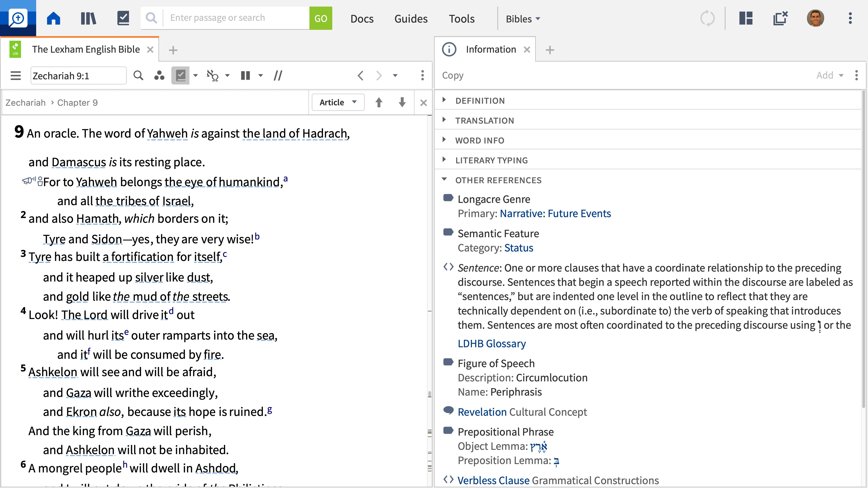This screenshot has height=488, width=868.
Task: Add a new tab beside Information
Action: (550, 50)
